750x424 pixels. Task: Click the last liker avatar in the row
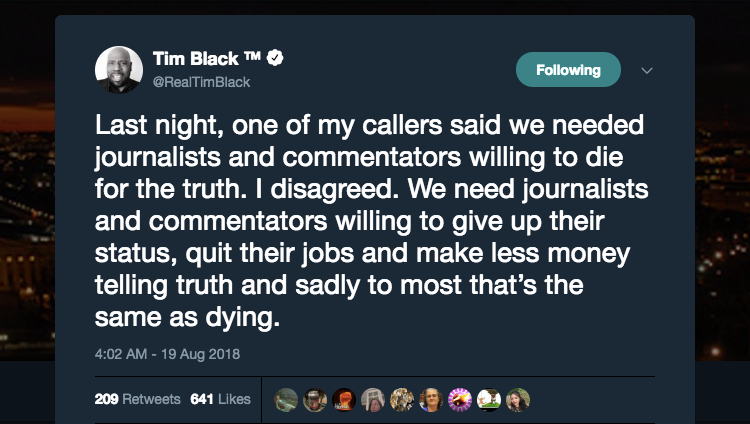(x=517, y=399)
